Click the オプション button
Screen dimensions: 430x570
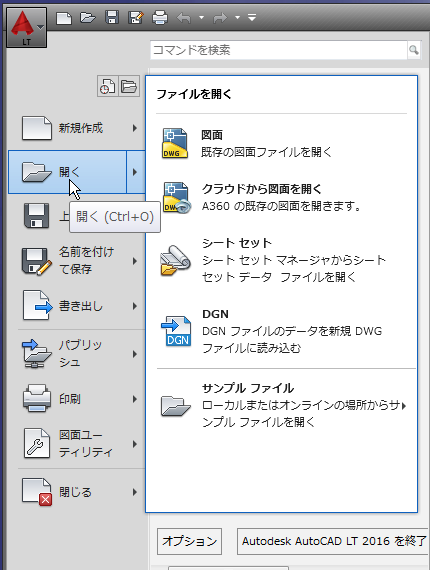click(x=189, y=541)
